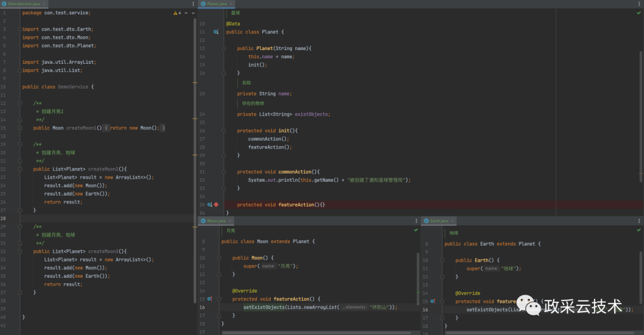
Task: Toggle the red breakpoint on Planet line 35
Action: tap(216, 204)
